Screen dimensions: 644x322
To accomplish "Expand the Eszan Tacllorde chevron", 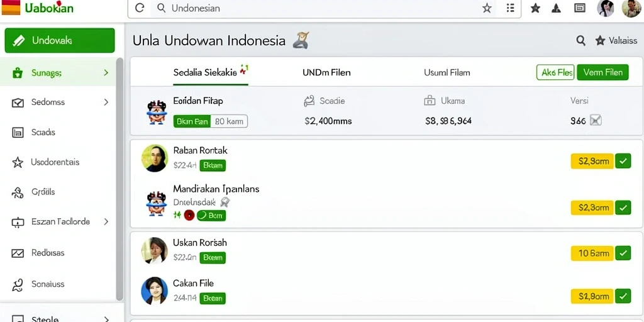I will (106, 221).
